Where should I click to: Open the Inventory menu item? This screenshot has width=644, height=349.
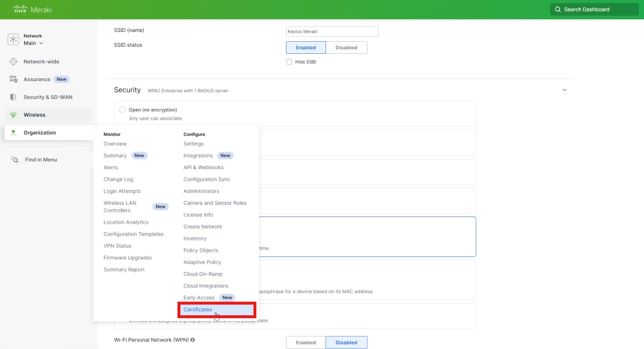pyautogui.click(x=195, y=238)
